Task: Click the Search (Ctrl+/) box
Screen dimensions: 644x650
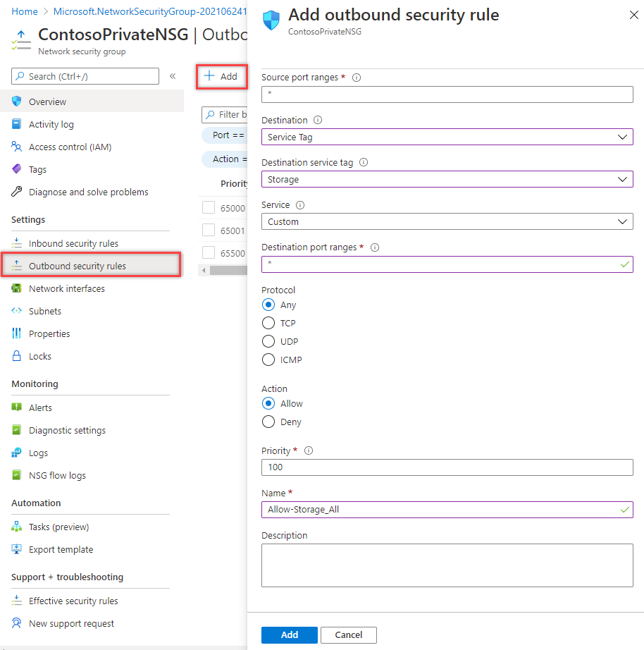Action: point(85,76)
